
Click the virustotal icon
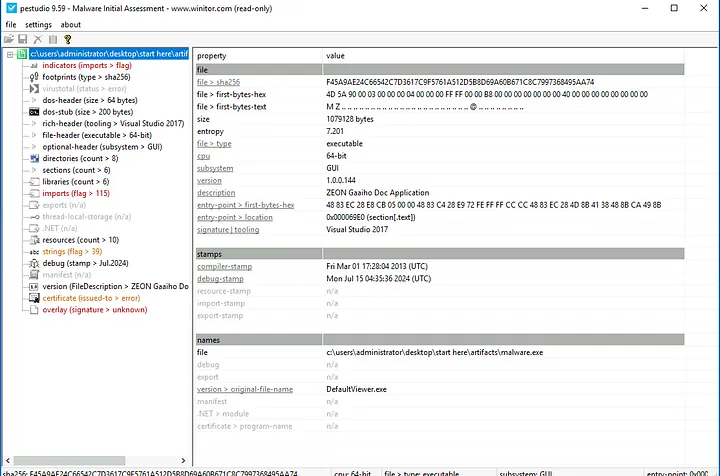coord(34,89)
